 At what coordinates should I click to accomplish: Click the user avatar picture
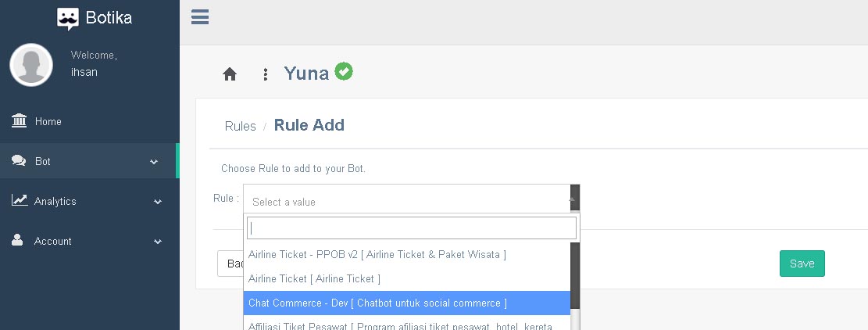tap(31, 64)
